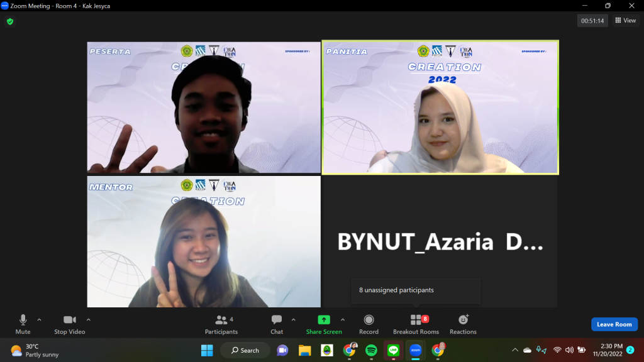Open the Reactions emoji menu
The height and width of the screenshot is (362, 644).
[x=463, y=324]
